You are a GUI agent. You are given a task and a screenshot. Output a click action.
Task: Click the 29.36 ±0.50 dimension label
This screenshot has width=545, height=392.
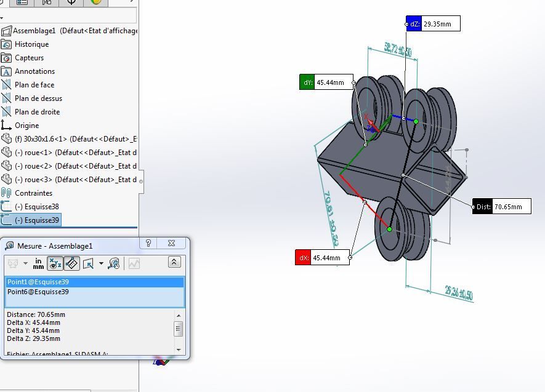click(x=459, y=292)
